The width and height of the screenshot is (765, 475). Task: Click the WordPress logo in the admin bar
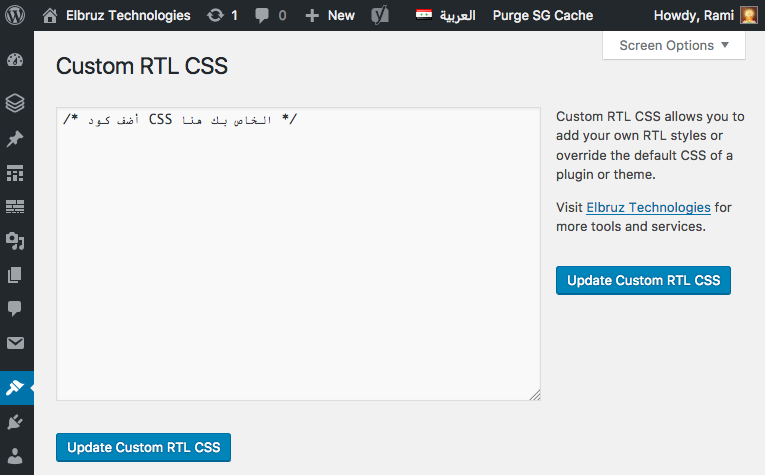[x=16, y=15]
